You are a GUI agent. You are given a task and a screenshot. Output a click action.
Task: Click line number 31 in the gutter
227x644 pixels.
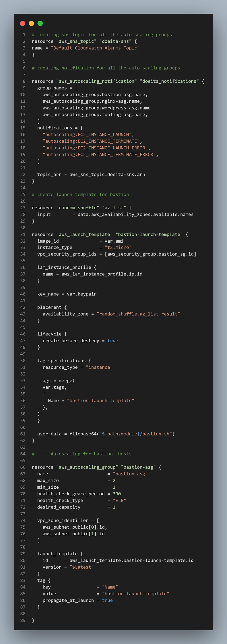click(x=23, y=234)
